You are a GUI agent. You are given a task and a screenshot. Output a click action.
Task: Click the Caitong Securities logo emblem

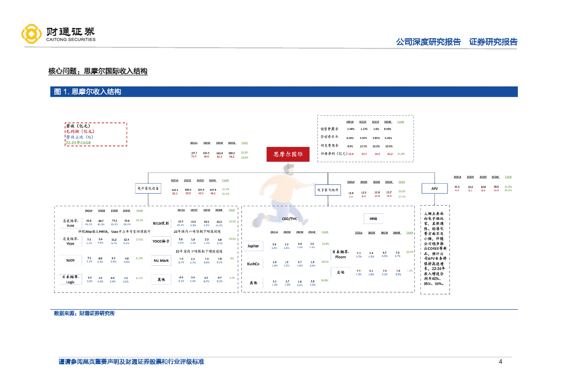pyautogui.click(x=32, y=34)
